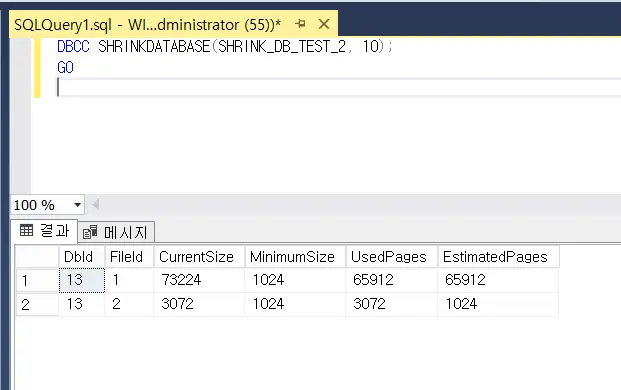This screenshot has width=621, height=390.
Task: Select the CurrentSize cell 3072
Action: (199, 304)
